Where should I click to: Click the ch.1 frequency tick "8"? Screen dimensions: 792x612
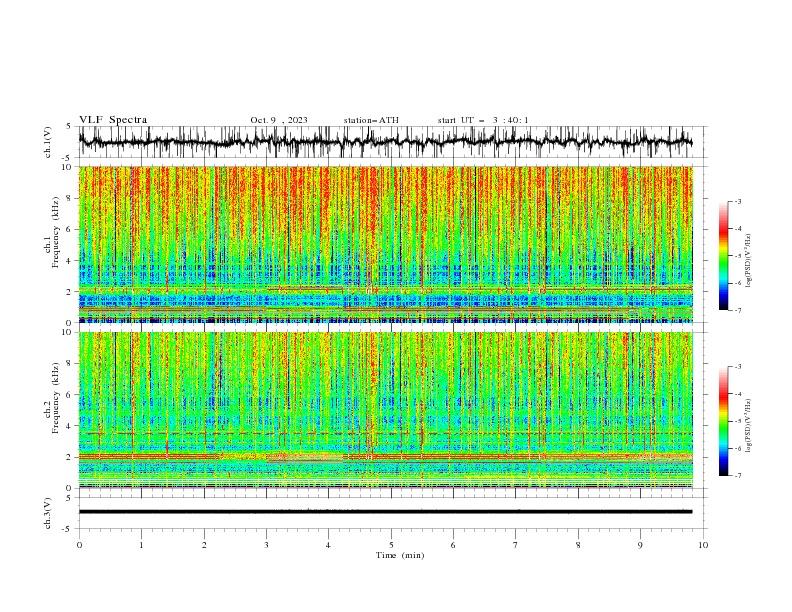click(x=70, y=198)
